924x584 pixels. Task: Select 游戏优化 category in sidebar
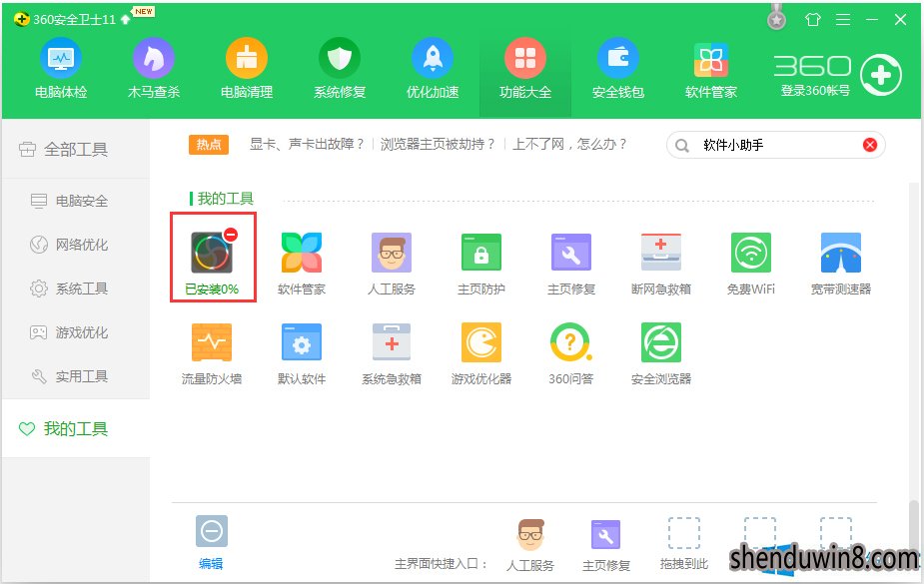pyautogui.click(x=76, y=332)
